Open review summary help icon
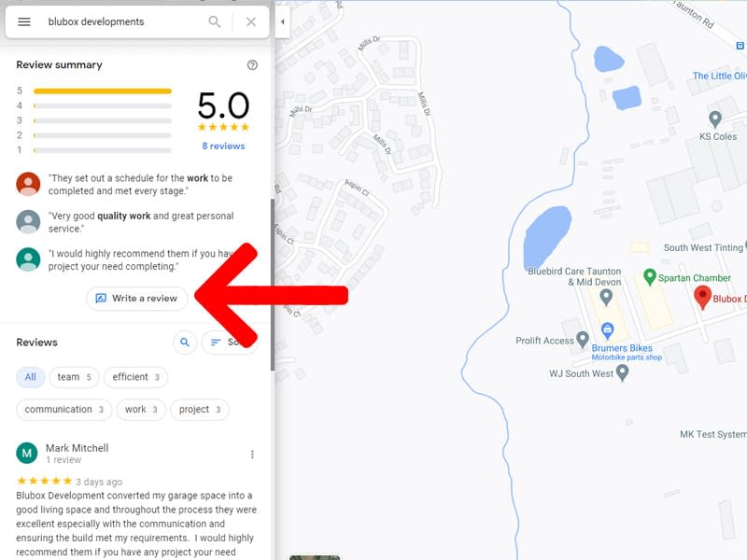Screen dimensions: 747x560 tap(252, 65)
